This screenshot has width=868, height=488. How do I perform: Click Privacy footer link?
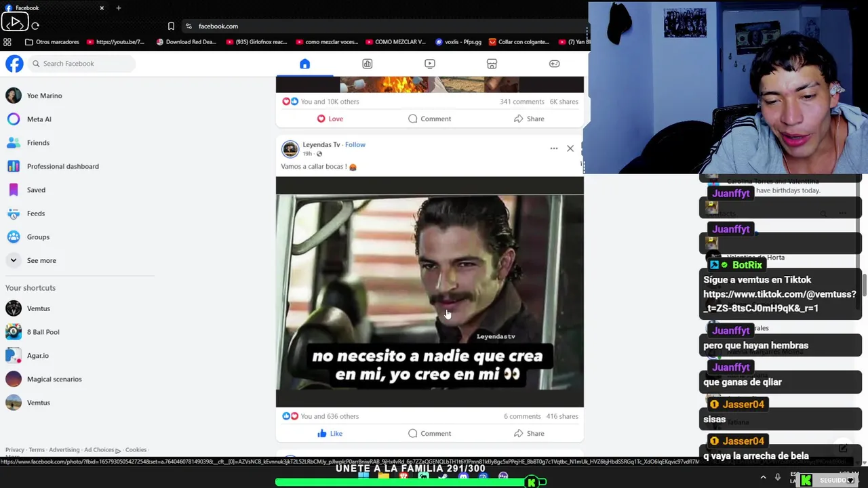14,450
